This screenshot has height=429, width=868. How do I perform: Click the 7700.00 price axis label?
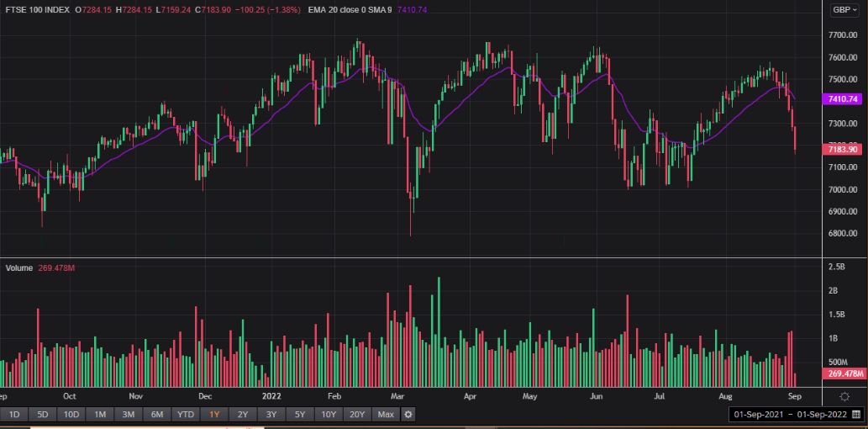click(843, 35)
